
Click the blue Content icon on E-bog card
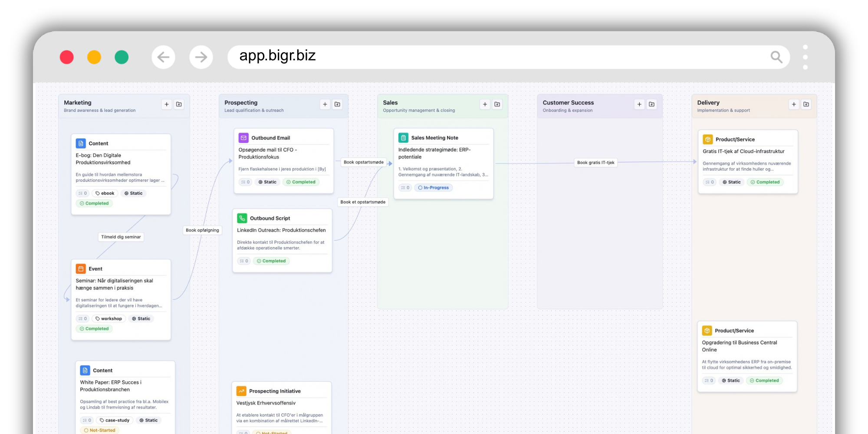click(81, 143)
